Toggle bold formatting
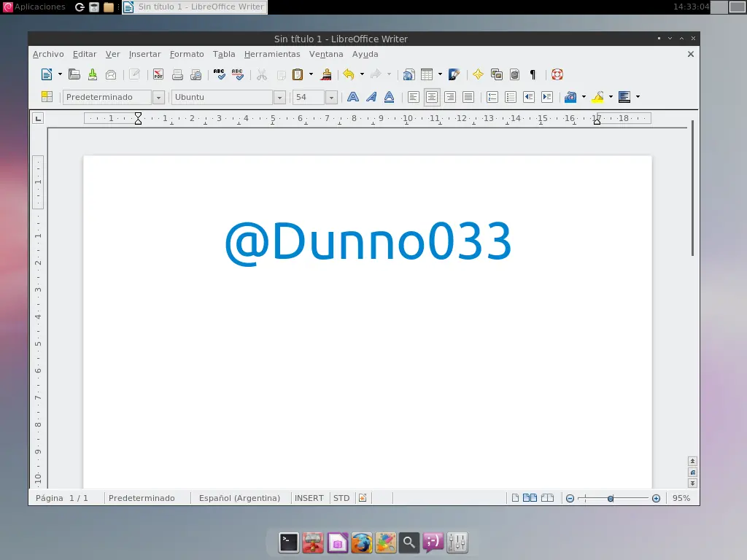Screen dimensions: 747x560 (x=353, y=97)
